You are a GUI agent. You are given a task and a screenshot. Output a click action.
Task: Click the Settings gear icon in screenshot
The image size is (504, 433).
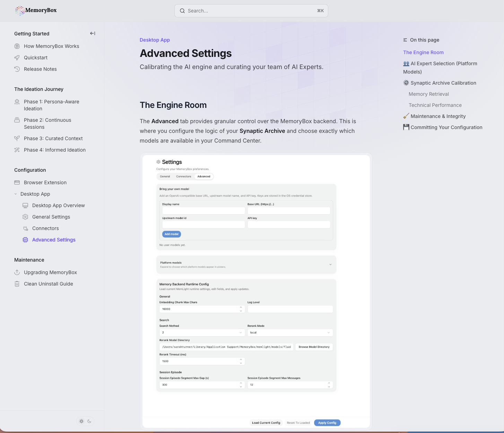pyautogui.click(x=158, y=162)
